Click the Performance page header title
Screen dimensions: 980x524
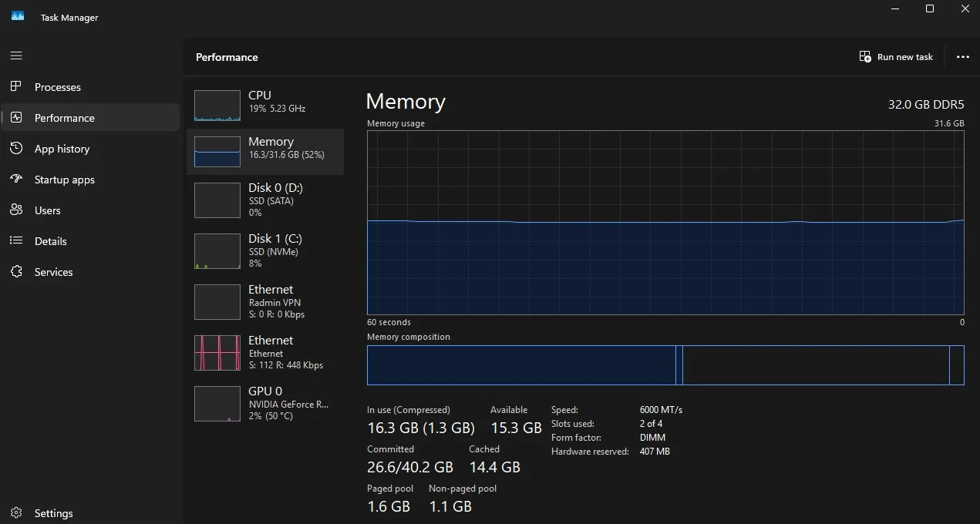click(227, 57)
